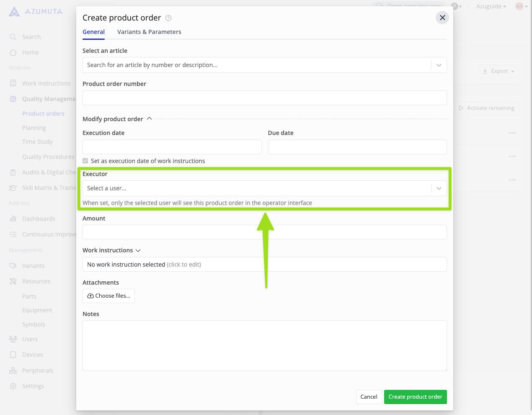
Task: Select the Quality Management module icon
Action: (x=13, y=99)
